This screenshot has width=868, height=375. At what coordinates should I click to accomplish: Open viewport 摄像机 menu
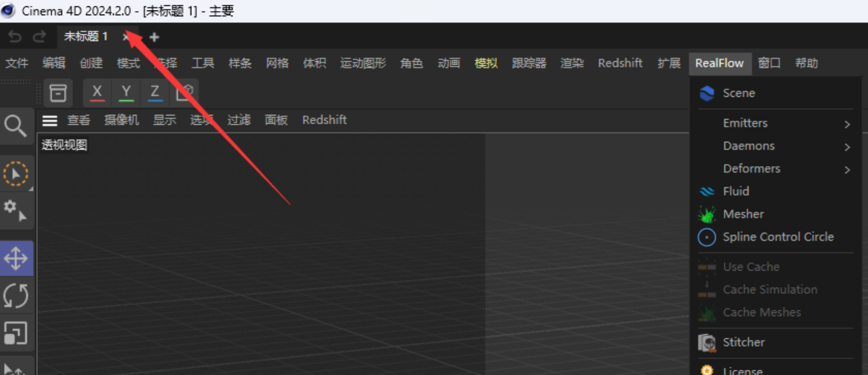click(x=122, y=120)
